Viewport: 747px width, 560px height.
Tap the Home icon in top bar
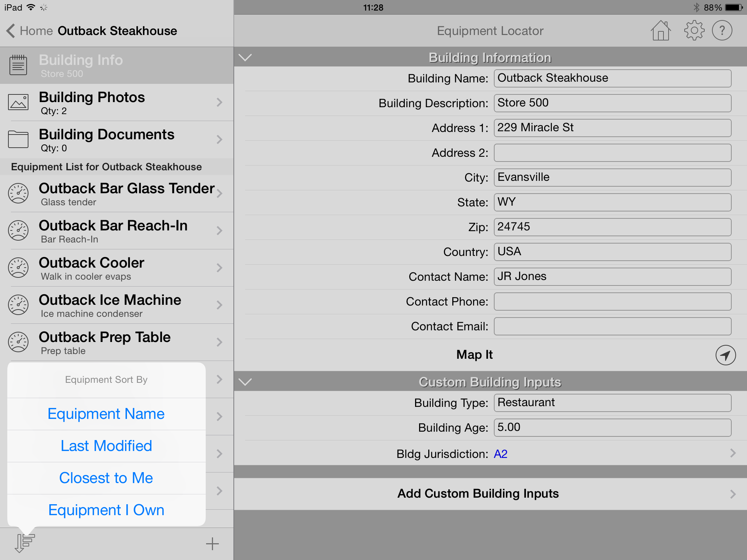(x=661, y=31)
